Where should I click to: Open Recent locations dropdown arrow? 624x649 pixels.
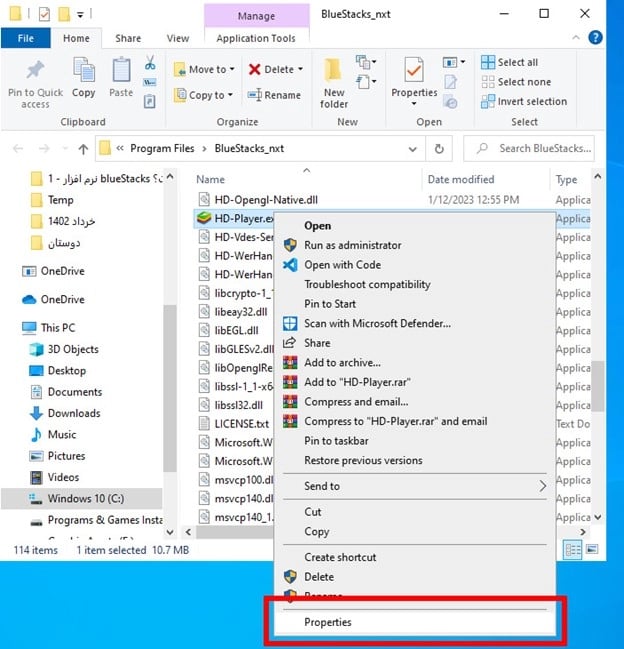pyautogui.click(x=65, y=149)
